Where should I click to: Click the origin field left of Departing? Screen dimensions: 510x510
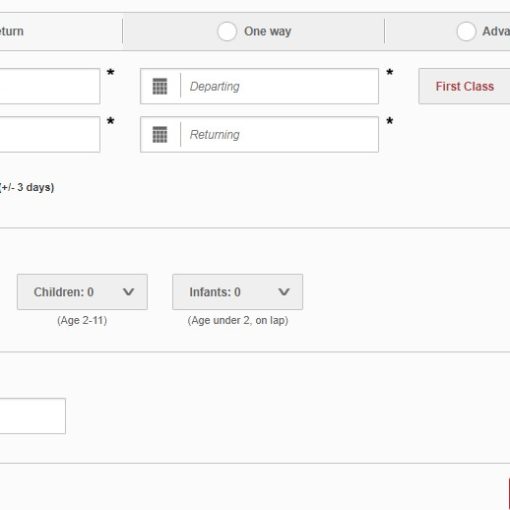[x=50, y=86]
